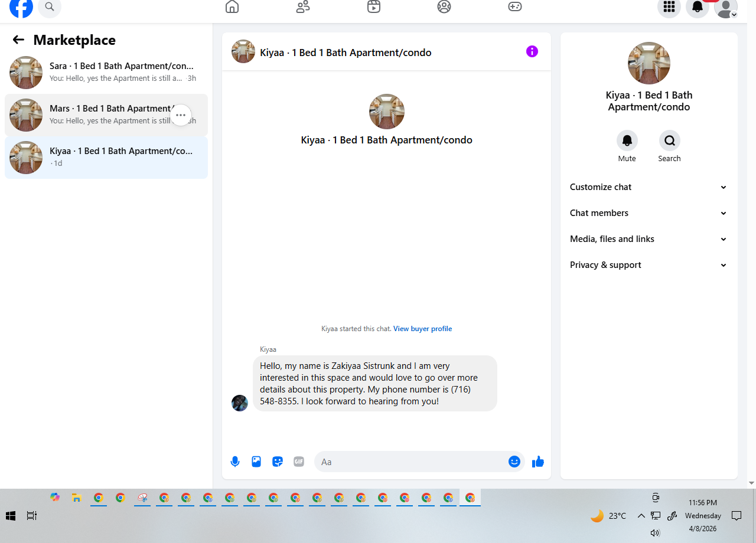Open the weather widget showing 23°C
Screen dimensions: 756x543
(608, 516)
